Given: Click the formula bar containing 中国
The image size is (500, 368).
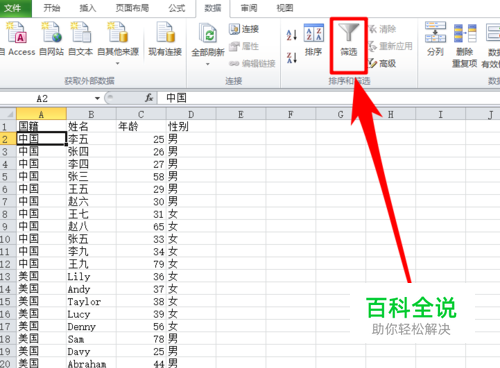Looking at the screenshot, I should tap(328, 98).
